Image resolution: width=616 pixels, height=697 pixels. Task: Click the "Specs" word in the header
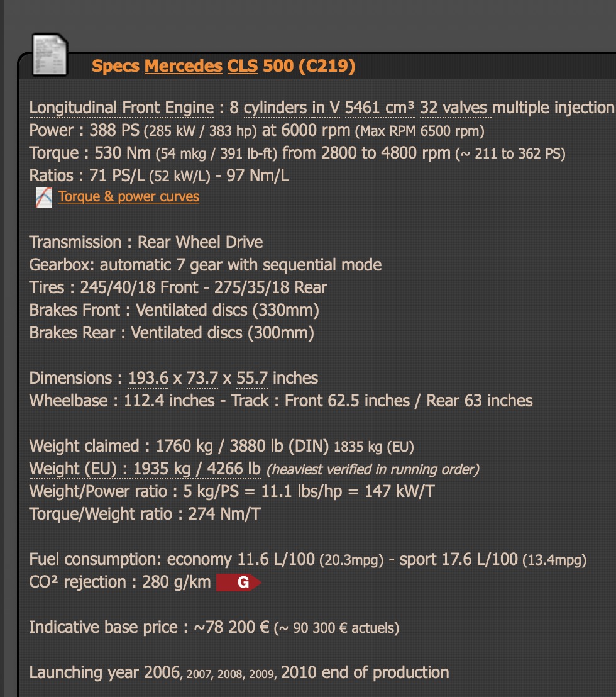tap(116, 66)
